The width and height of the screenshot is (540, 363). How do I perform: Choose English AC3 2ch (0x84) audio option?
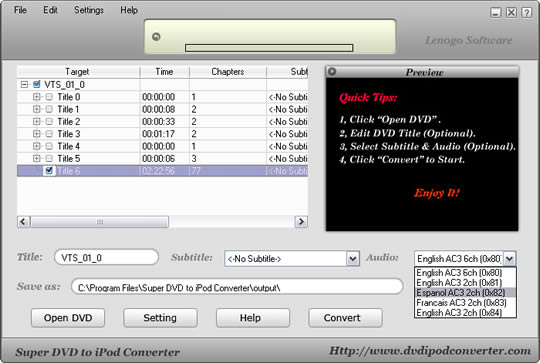pyautogui.click(x=465, y=312)
